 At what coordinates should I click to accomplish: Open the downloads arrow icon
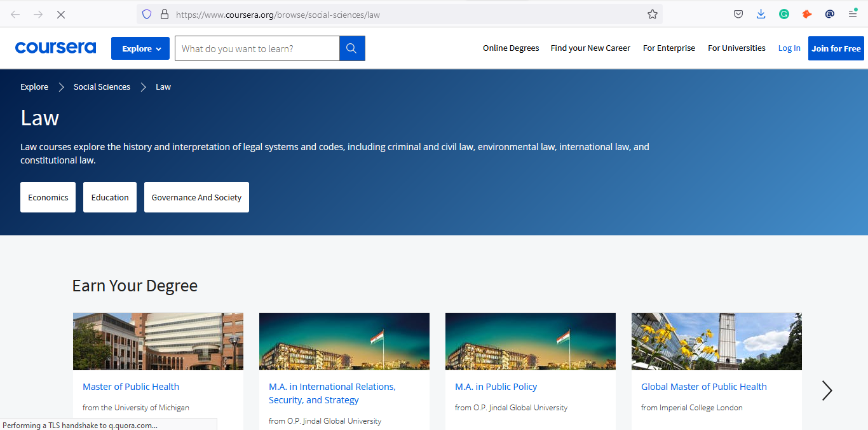(x=761, y=14)
